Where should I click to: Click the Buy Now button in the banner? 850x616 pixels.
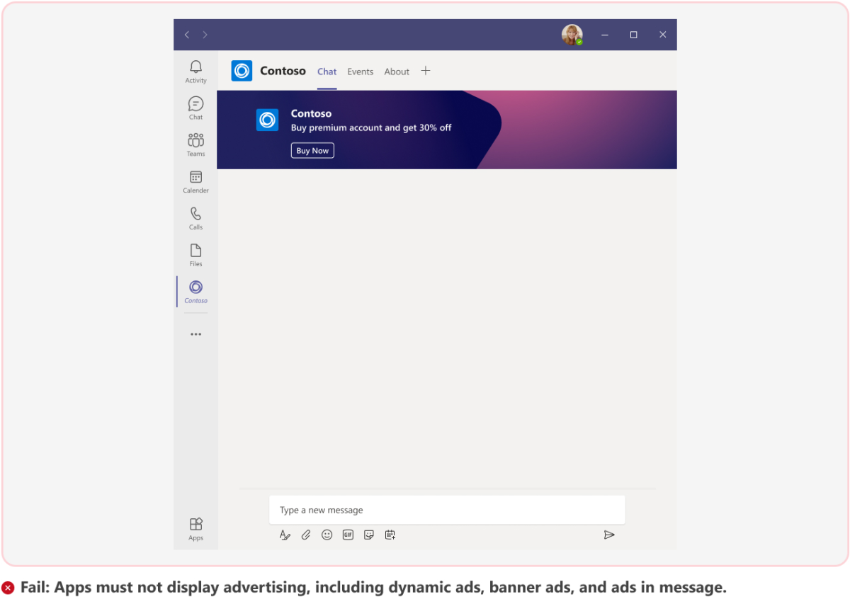[x=312, y=150]
